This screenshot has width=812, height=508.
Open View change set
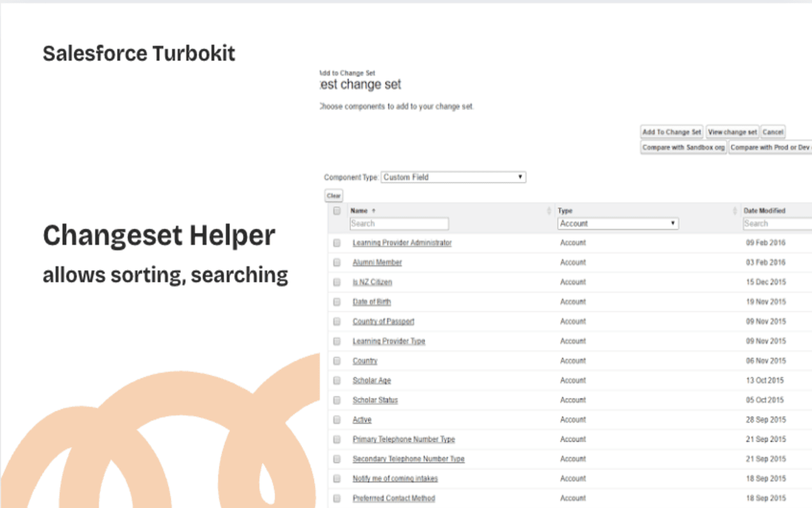pyautogui.click(x=732, y=132)
